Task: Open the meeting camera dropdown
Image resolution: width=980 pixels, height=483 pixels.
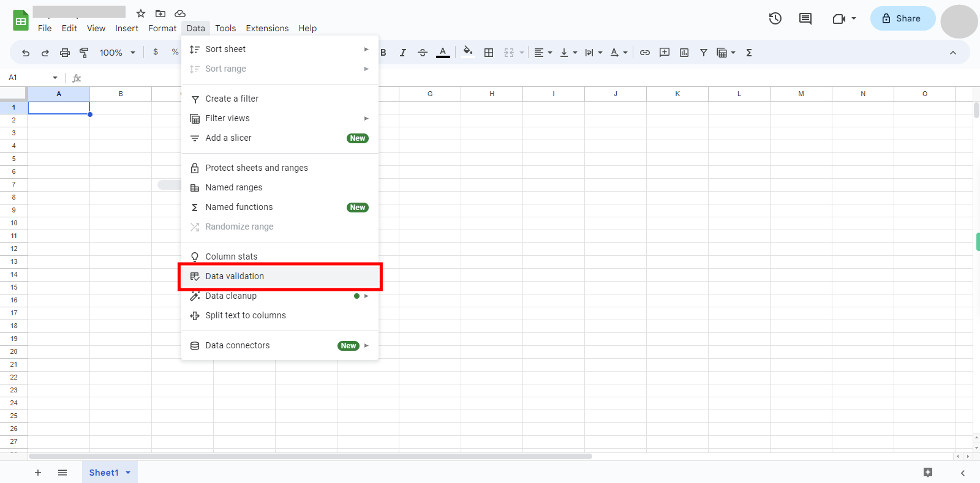Action: [x=845, y=18]
